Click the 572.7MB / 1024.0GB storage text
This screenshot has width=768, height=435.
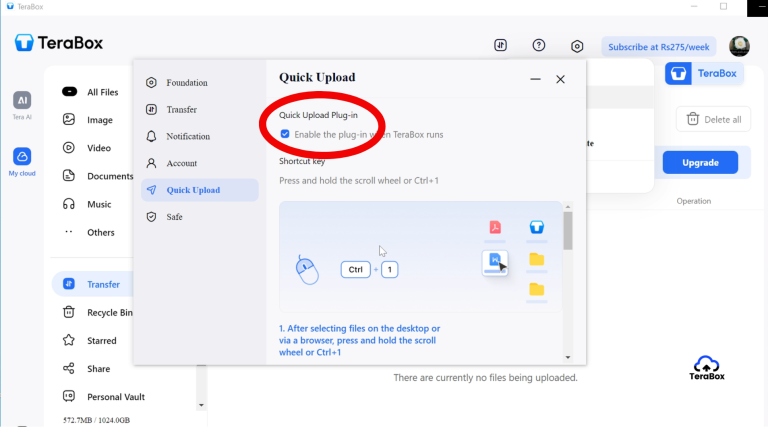[96, 420]
